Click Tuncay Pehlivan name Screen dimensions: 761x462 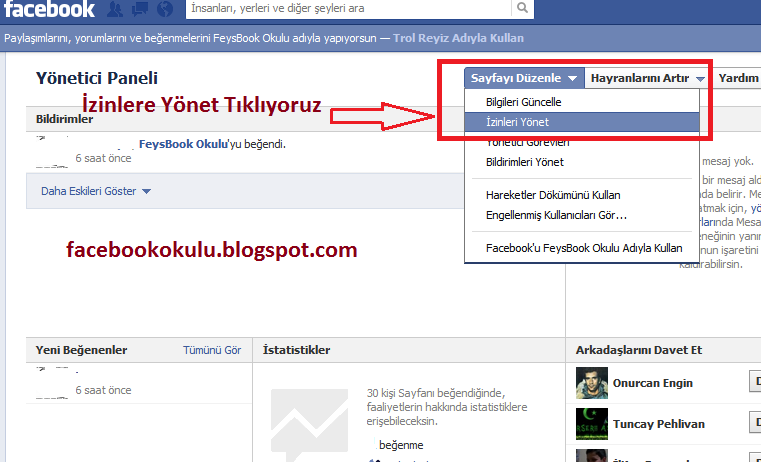659,424
